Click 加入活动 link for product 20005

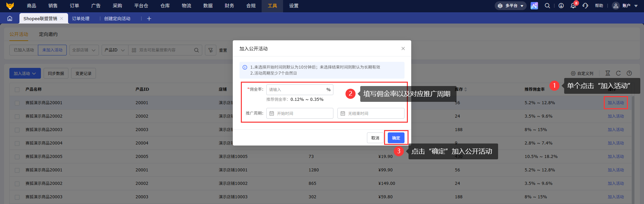(x=616, y=157)
